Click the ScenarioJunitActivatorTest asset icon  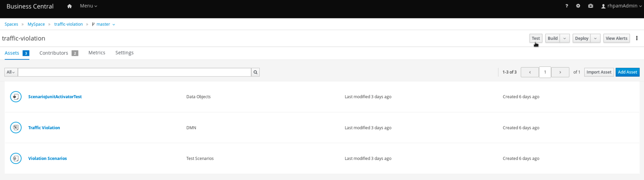[16, 97]
